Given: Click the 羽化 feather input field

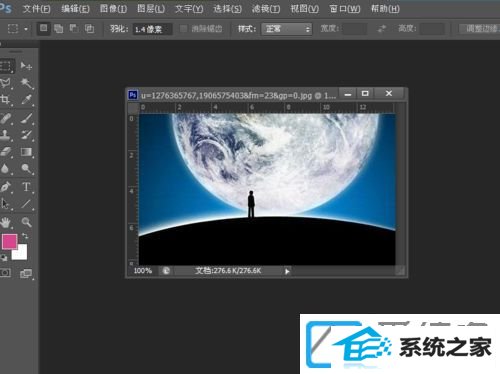Looking at the screenshot, I should coord(152,29).
